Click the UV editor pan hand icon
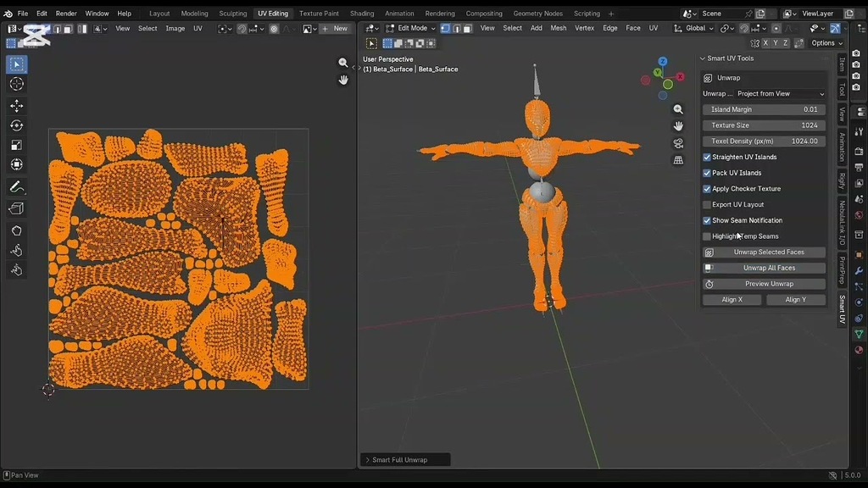Screen dimensions: 868x488 pyautogui.click(x=343, y=80)
